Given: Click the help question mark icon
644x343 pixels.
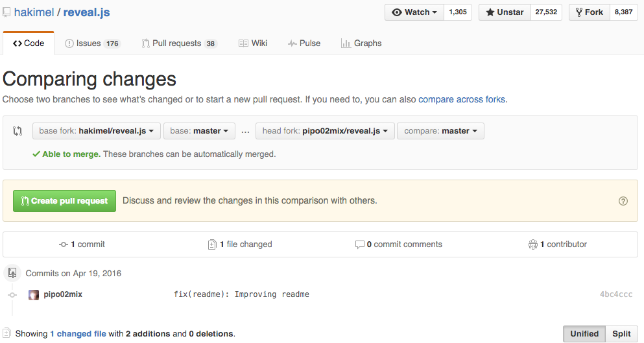Looking at the screenshot, I should (x=623, y=201).
